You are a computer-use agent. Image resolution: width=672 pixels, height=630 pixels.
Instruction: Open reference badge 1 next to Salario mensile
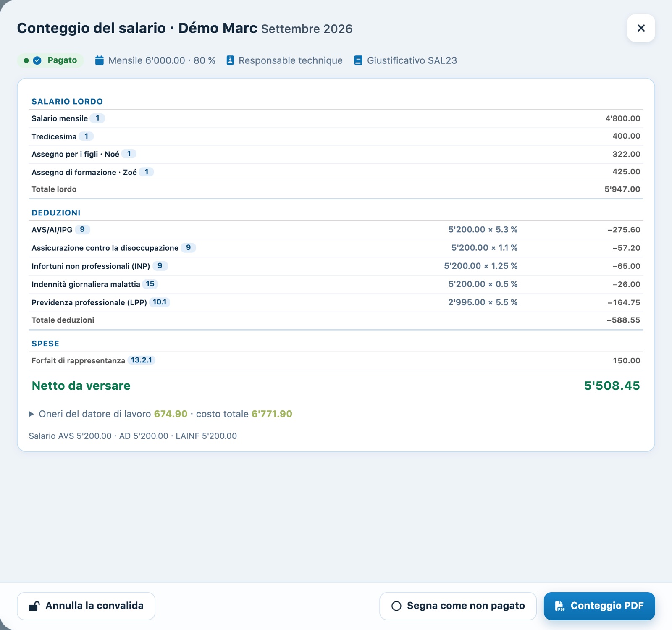pyautogui.click(x=97, y=118)
